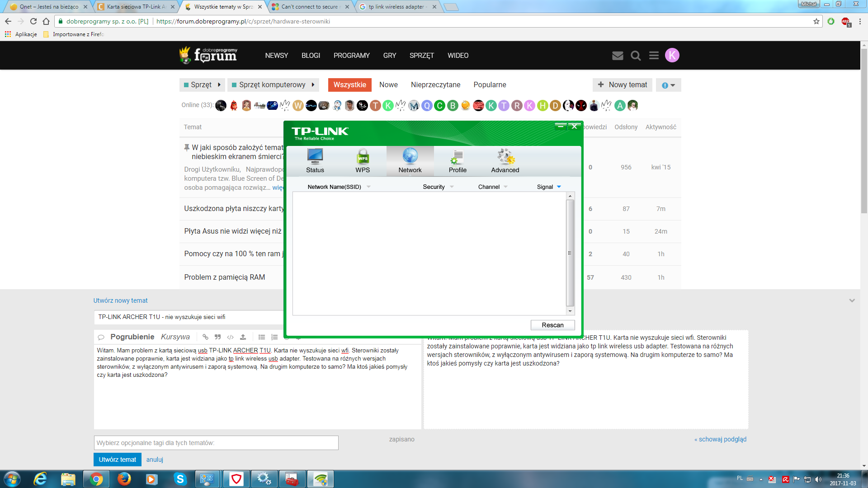
Task: Click the quote whole post speech-bubble icon
Action: pyautogui.click(x=101, y=337)
